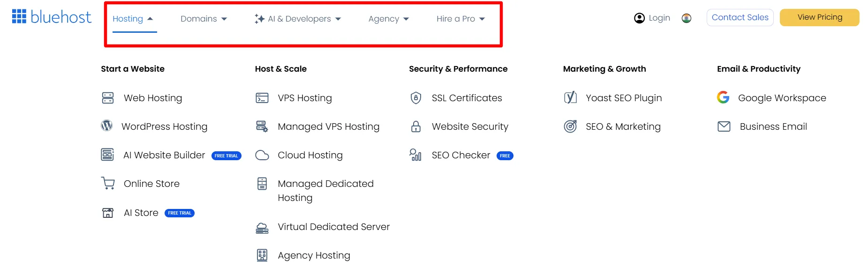Click the Bluehost grid logo icon
This screenshot has height=267, width=868.
(x=19, y=16)
